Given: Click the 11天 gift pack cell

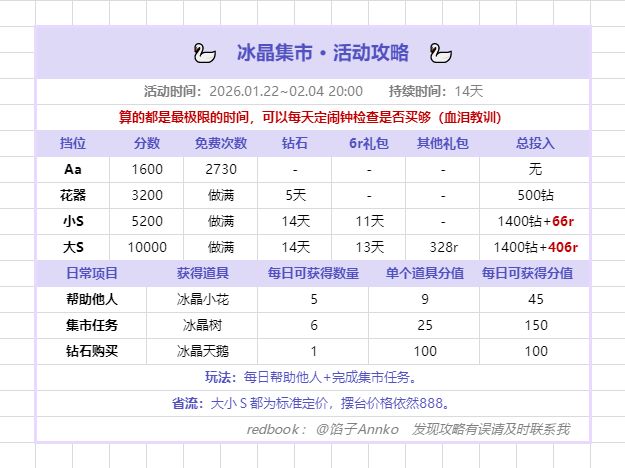Looking at the screenshot, I should tap(369, 221).
